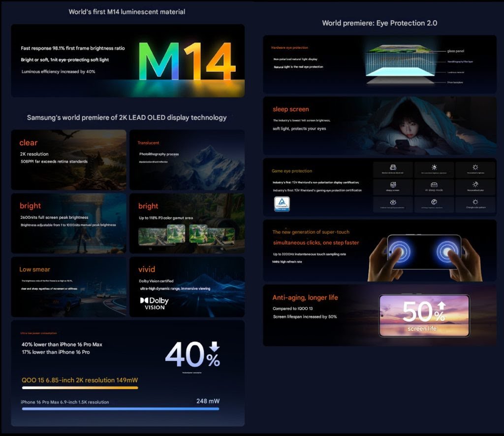The width and height of the screenshot is (504, 436).
Task: Click the motion sickness reduction icon
Action: (393, 167)
